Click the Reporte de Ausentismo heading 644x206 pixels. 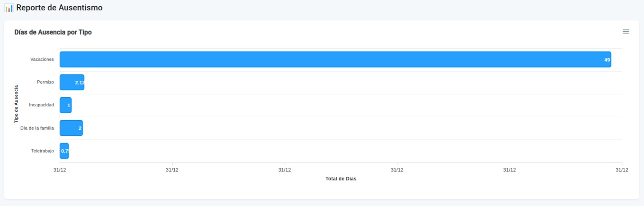pyautogui.click(x=59, y=8)
